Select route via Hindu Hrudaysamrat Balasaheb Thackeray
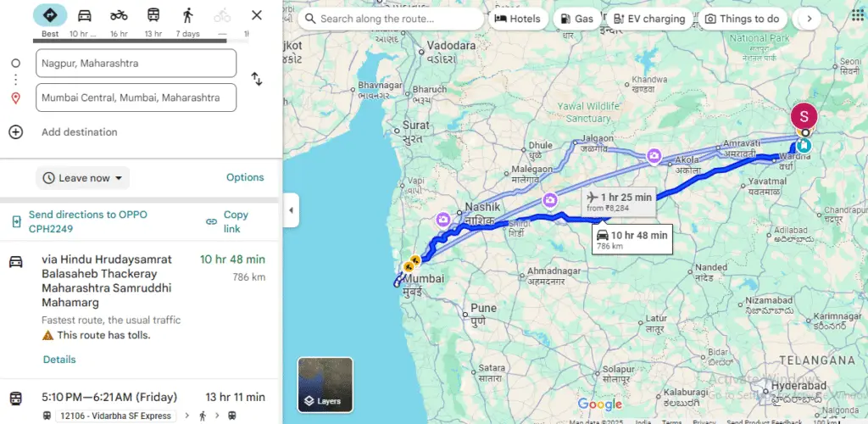 click(107, 281)
